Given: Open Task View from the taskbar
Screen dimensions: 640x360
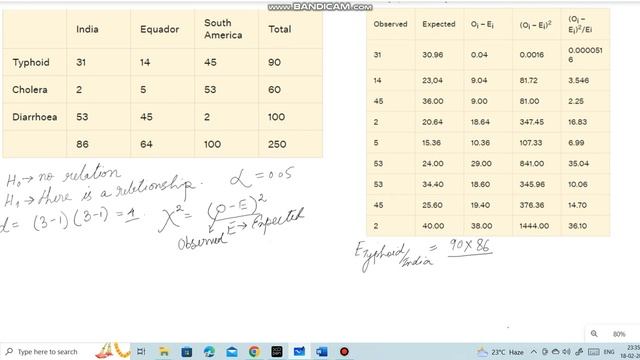Looking at the screenshot, I should pos(141,351).
